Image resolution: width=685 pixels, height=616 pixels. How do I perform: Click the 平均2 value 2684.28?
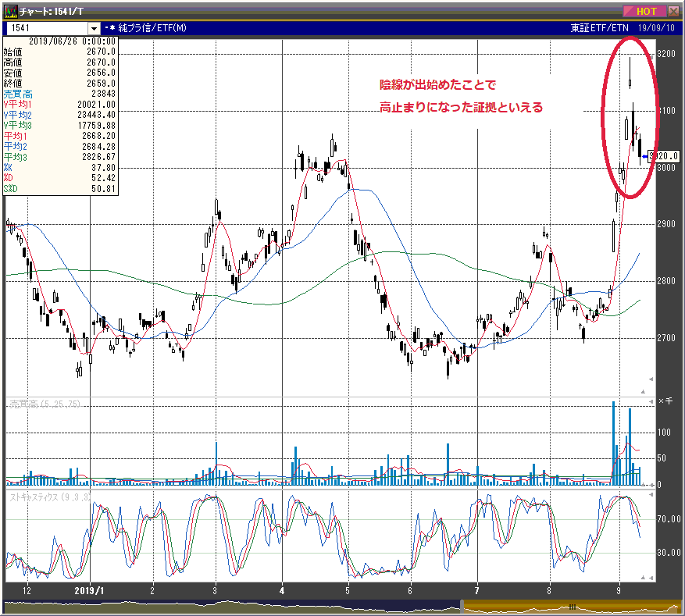click(98, 146)
